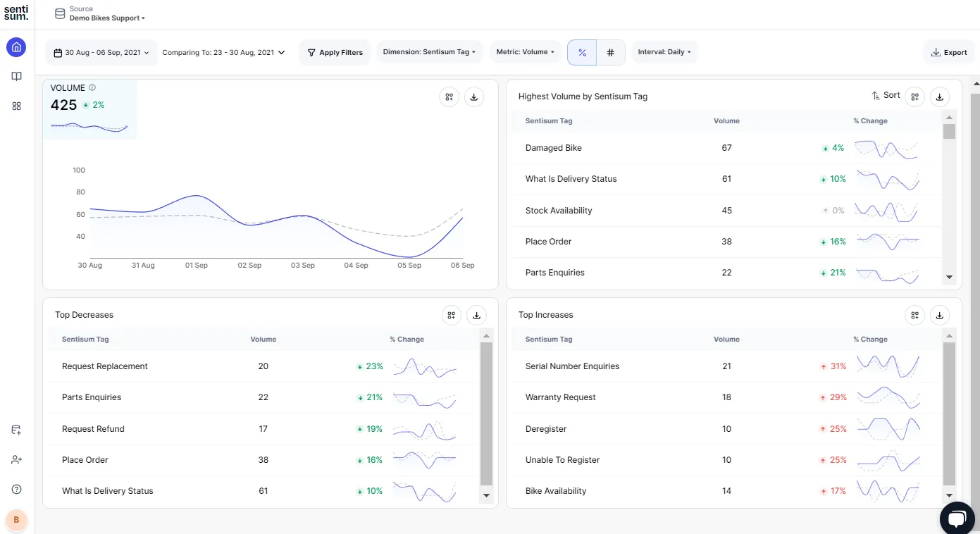Select Parts Enquiries row in Highest Volume
980x534 pixels.
click(x=727, y=273)
